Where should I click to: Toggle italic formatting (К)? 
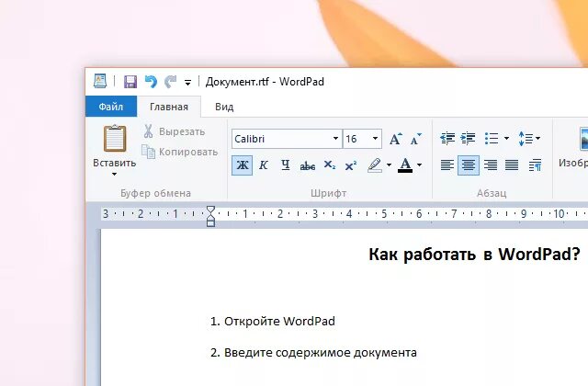(x=264, y=165)
